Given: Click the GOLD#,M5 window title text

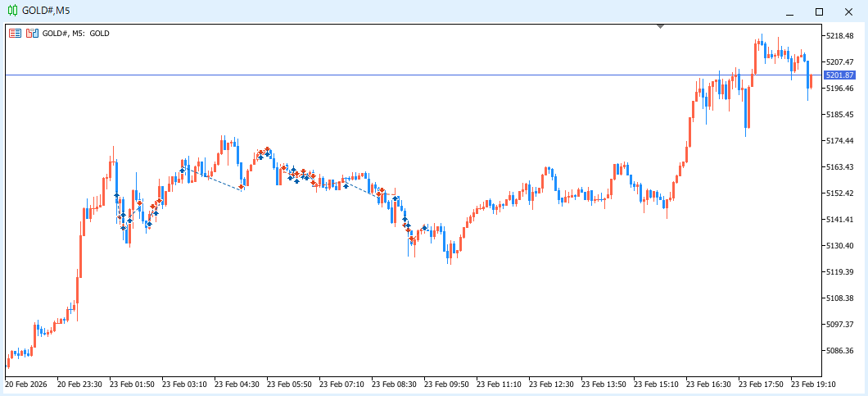Looking at the screenshot, I should pos(45,11).
